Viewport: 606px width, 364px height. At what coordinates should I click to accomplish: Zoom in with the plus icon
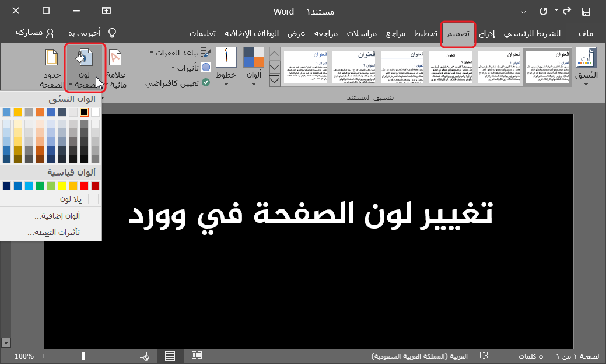[x=44, y=356]
